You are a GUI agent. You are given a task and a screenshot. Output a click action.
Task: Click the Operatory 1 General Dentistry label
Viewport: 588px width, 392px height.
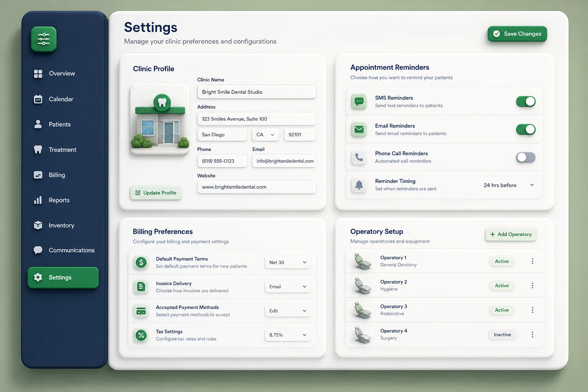[x=398, y=265]
